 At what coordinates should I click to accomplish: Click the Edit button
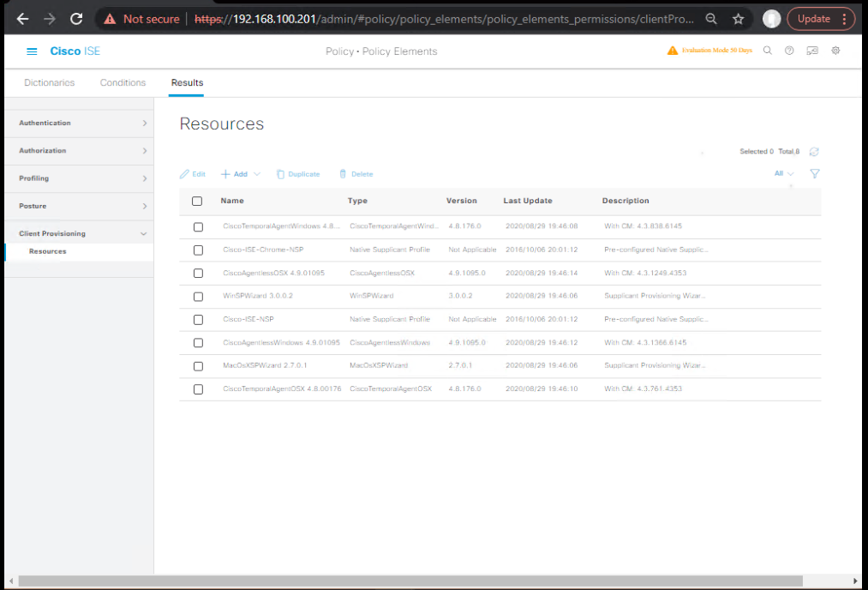click(x=193, y=174)
